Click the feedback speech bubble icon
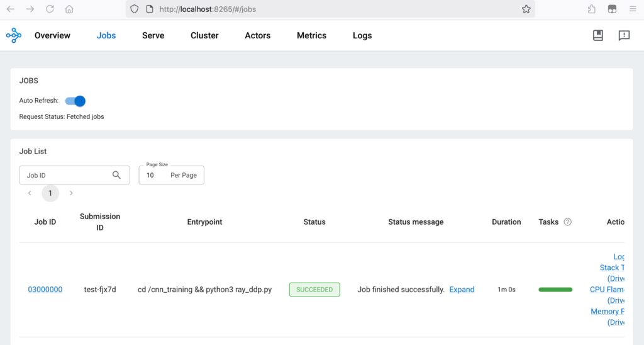The width and height of the screenshot is (644, 345). [623, 36]
